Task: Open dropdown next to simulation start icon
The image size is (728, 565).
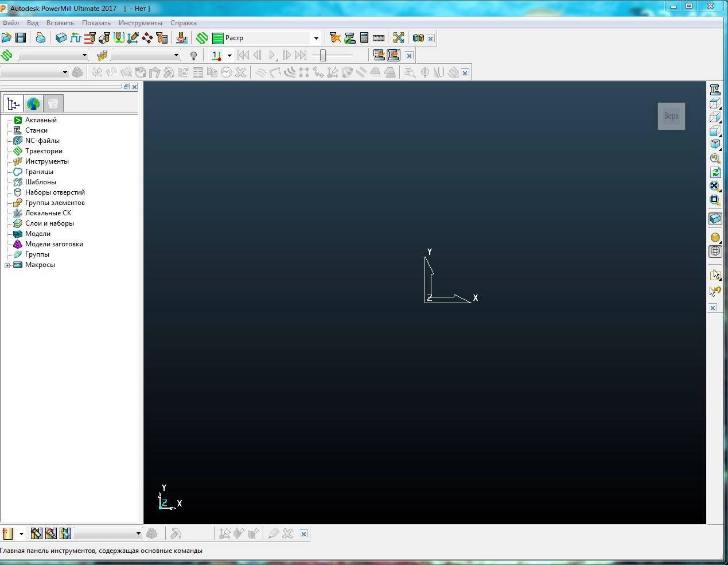Action: pyautogui.click(x=229, y=56)
